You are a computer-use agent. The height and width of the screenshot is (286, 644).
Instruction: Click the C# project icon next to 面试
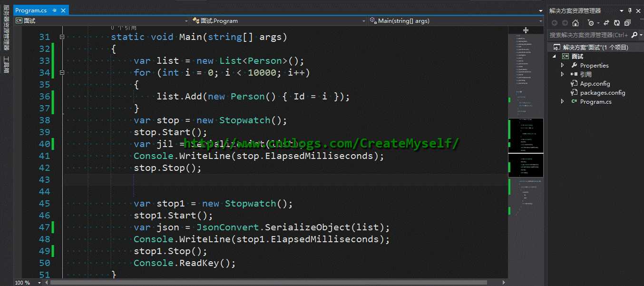pos(566,56)
